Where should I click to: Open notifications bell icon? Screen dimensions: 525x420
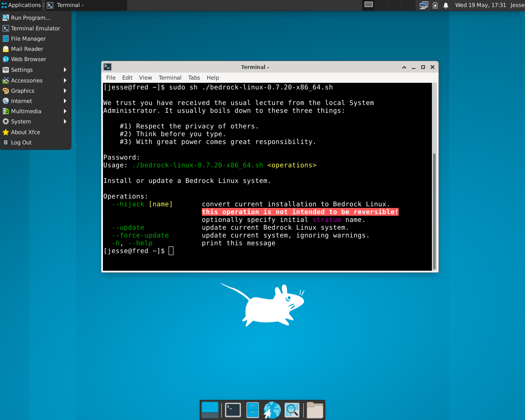coord(446,5)
